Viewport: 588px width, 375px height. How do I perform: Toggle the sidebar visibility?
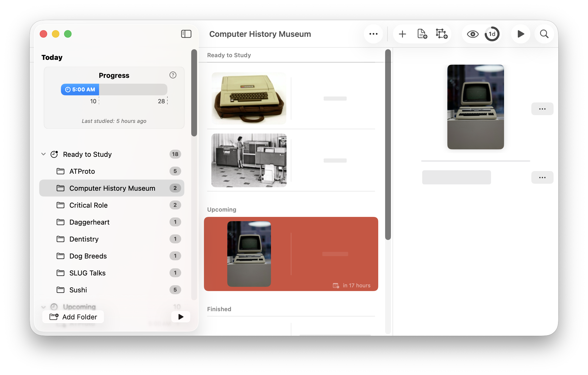(186, 34)
